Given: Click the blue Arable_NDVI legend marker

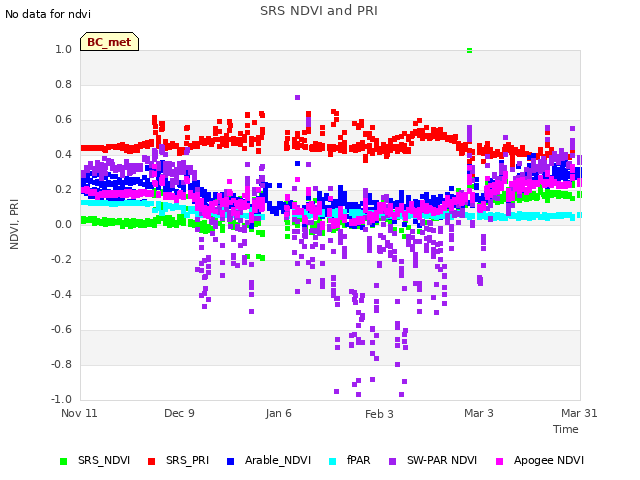Looking at the screenshot, I should 230,461.
